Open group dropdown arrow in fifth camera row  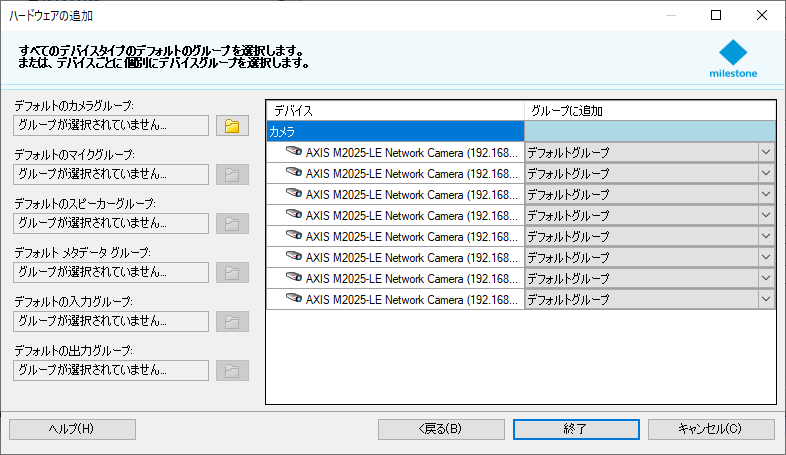(x=765, y=236)
